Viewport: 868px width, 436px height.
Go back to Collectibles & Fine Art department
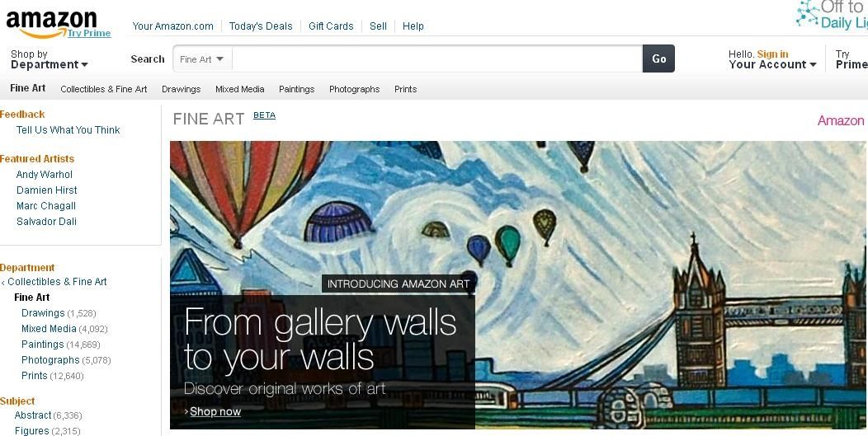pos(57,282)
